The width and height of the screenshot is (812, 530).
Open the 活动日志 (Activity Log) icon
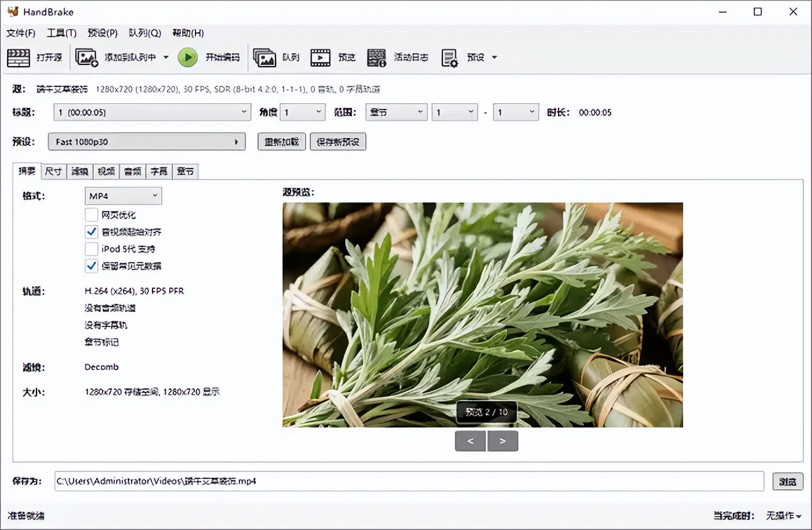point(376,57)
